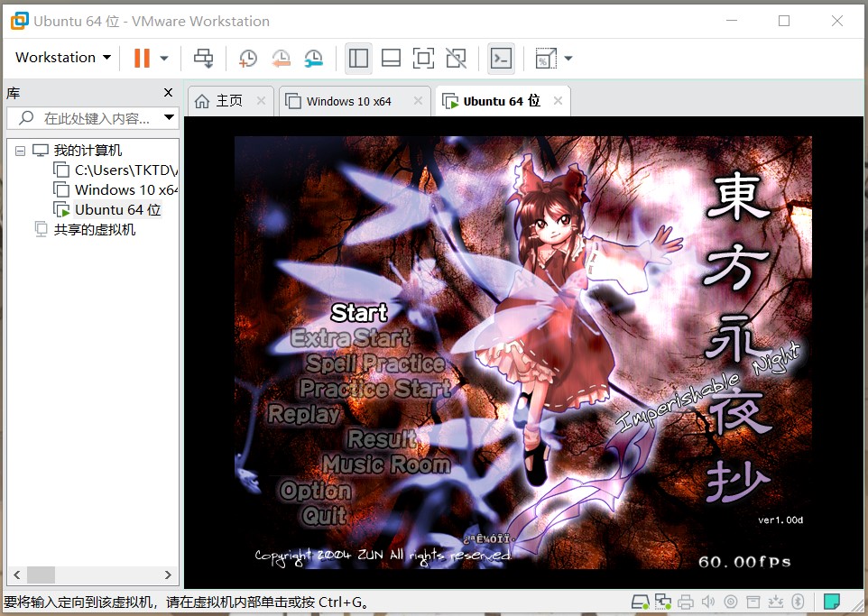
Task: Enter Unity mode
Action: pos(456,57)
